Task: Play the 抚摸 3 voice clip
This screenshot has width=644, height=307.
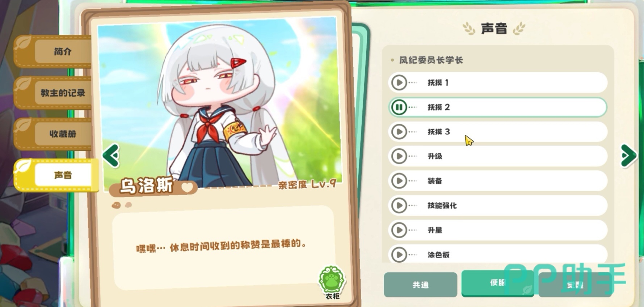Action: coord(399,132)
